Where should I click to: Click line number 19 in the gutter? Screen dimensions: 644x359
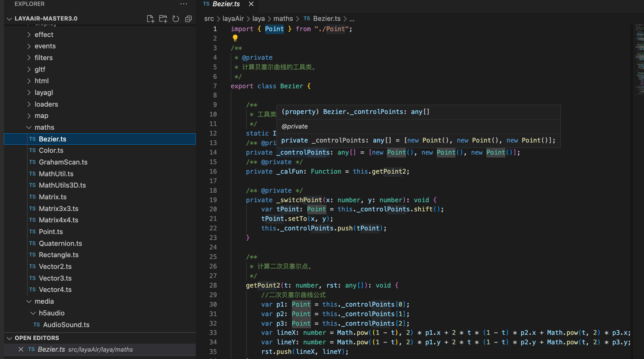pyautogui.click(x=213, y=200)
